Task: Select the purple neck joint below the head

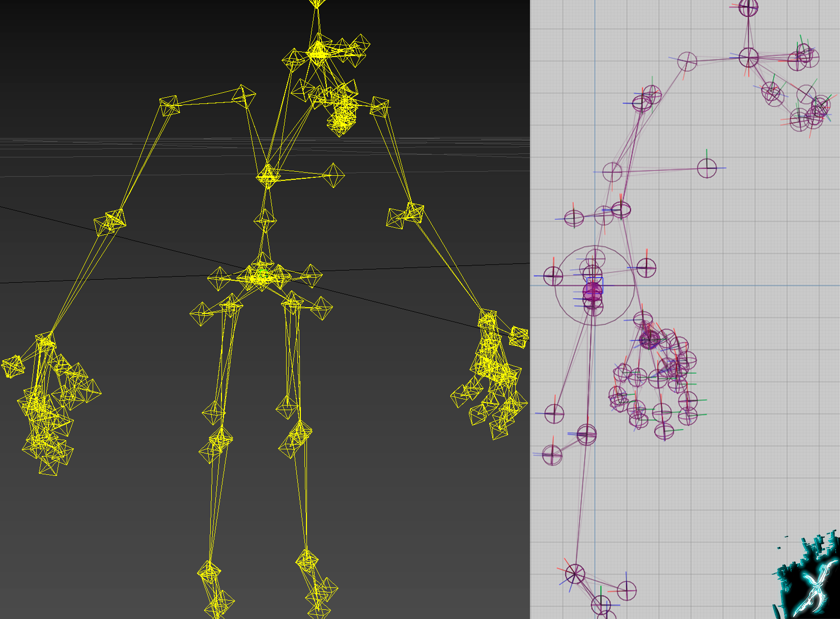Action: (749, 58)
